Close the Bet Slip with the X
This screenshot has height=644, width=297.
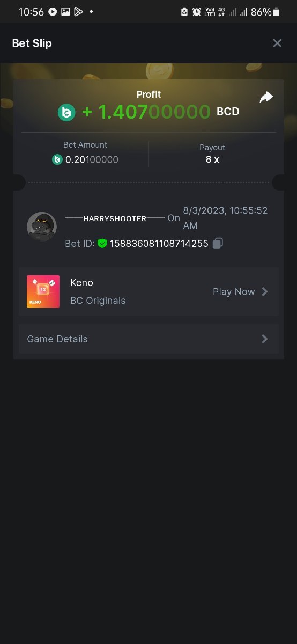click(277, 43)
